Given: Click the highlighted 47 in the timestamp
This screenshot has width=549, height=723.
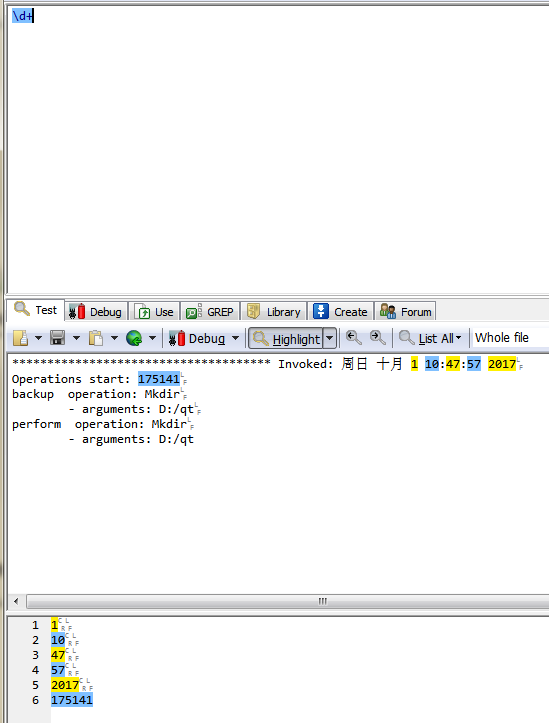Looking at the screenshot, I should click(453, 364).
